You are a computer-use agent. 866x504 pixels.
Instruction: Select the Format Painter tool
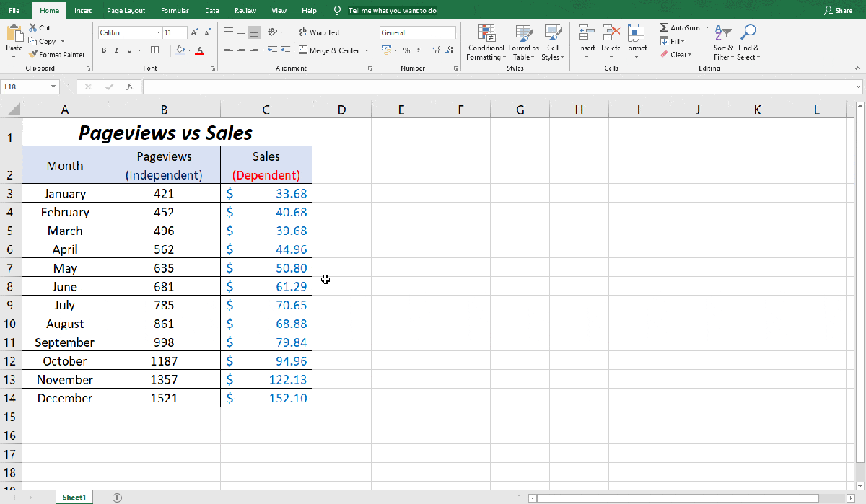(57, 54)
